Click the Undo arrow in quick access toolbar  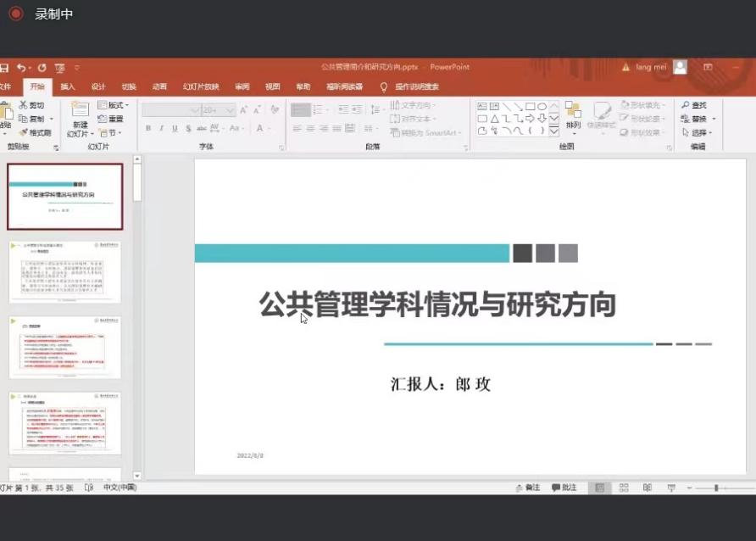20,67
